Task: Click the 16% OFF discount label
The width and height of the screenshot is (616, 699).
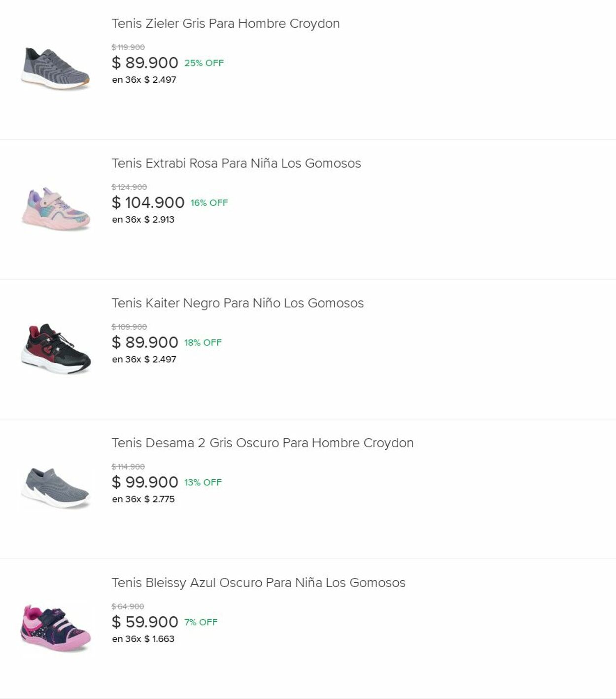Action: coord(209,203)
